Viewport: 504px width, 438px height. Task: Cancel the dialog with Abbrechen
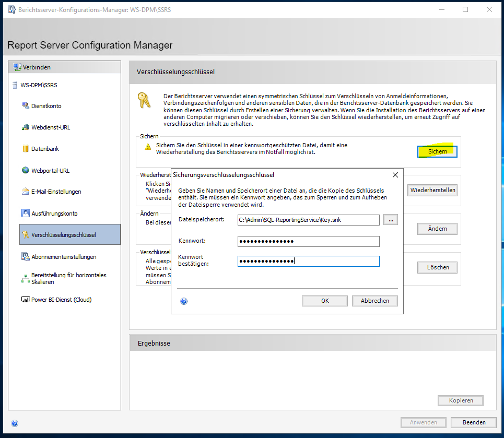click(375, 301)
